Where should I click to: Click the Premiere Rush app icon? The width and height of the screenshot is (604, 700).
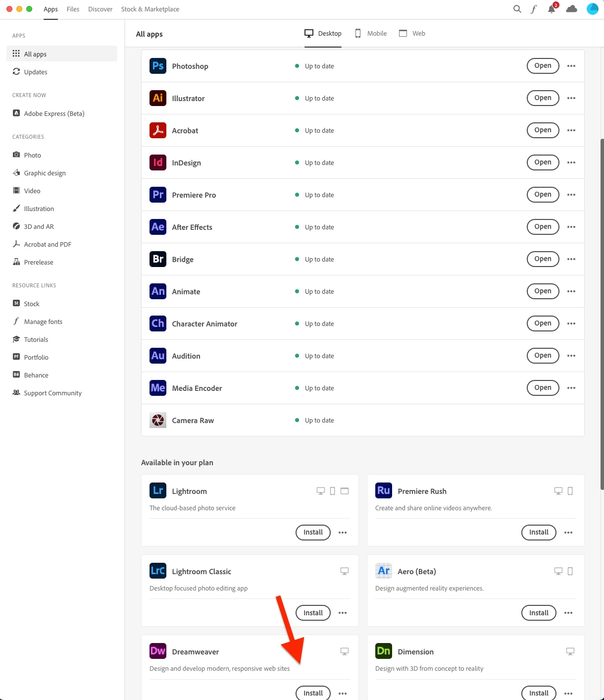384,490
